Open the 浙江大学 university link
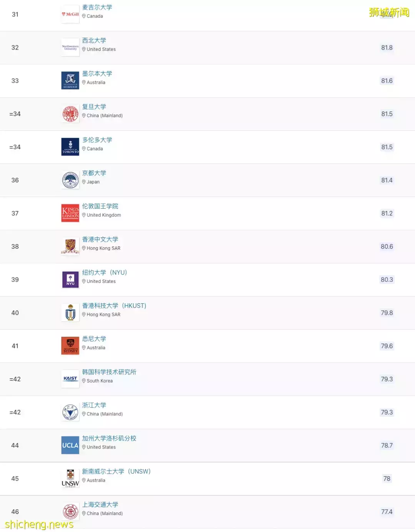The image size is (415, 532). coord(94,406)
